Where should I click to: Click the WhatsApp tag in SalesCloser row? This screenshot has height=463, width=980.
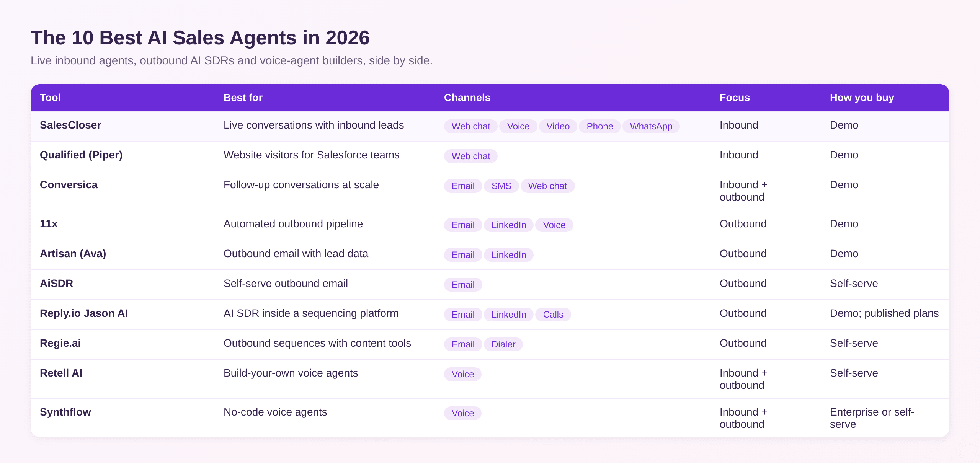pos(651,126)
